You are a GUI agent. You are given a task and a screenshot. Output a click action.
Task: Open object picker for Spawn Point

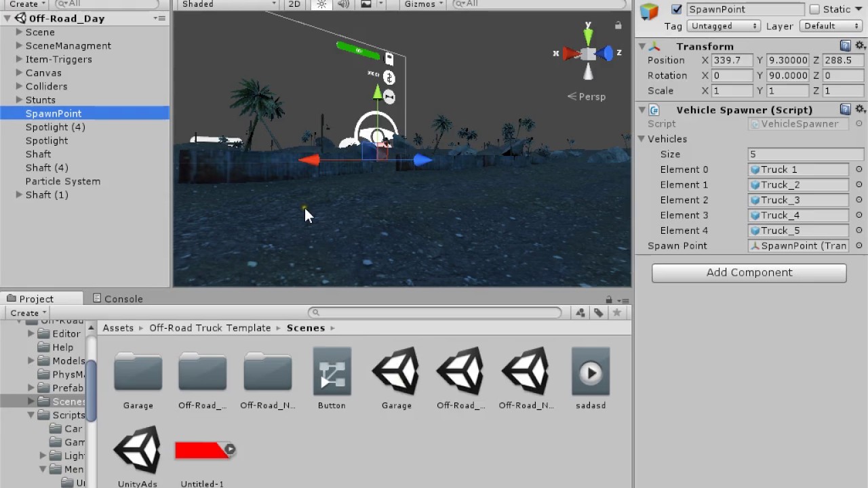859,246
